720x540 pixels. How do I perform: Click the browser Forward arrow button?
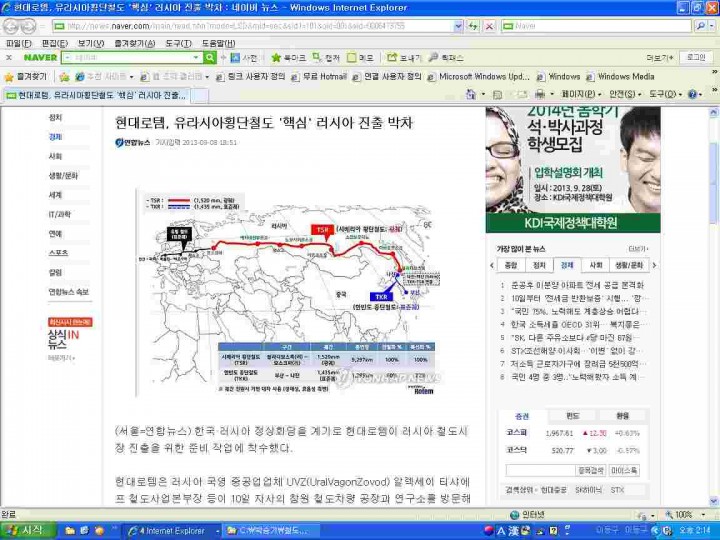[28, 26]
